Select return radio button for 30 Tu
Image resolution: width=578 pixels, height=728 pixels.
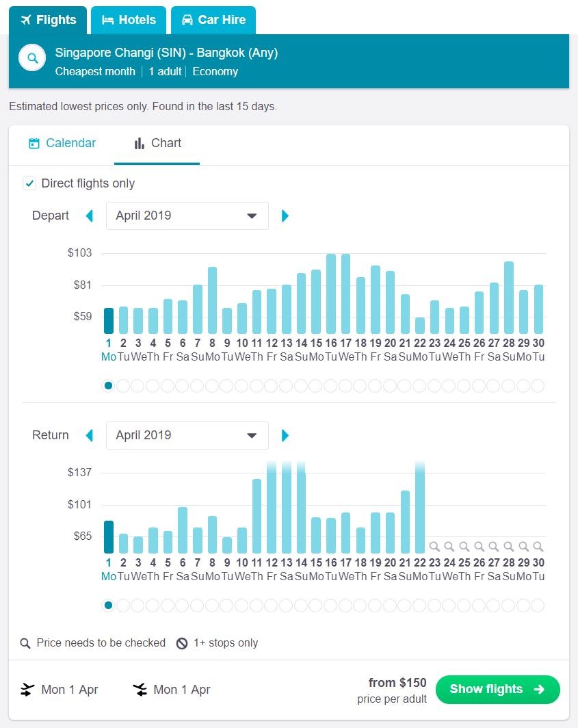click(538, 606)
